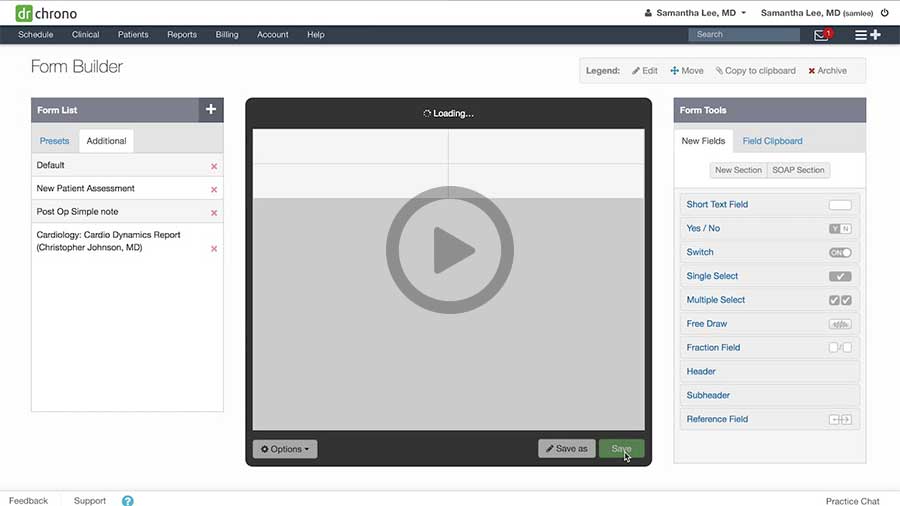Click the plus icon in navigation bar

coord(875,35)
